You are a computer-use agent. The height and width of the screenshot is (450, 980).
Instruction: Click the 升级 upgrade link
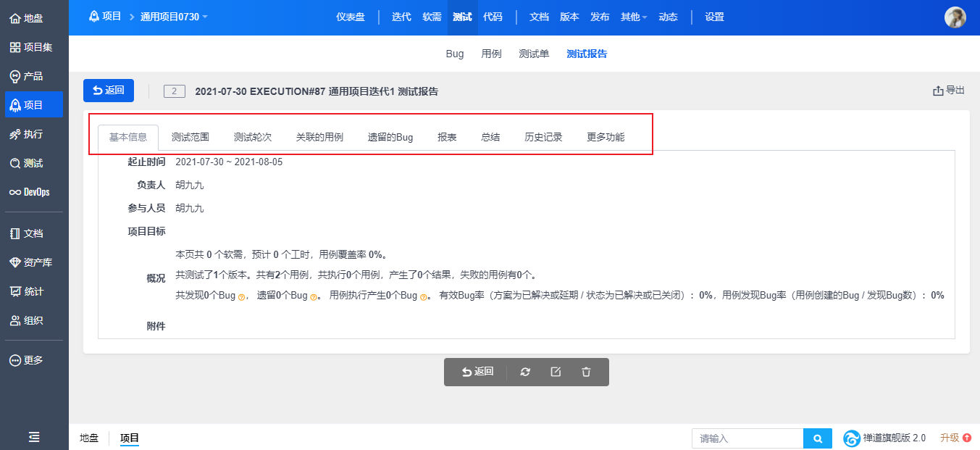(x=955, y=438)
